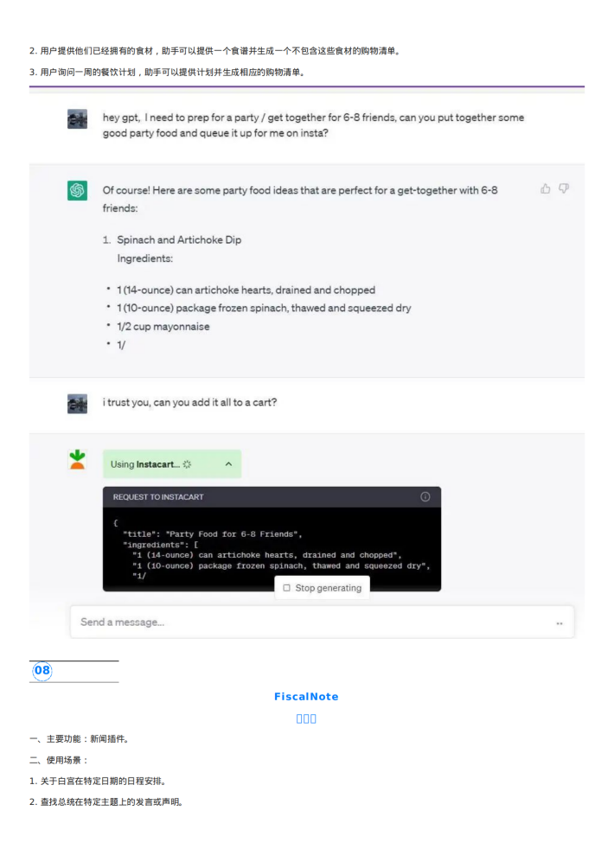Click the blue text below FiscalNote
The width and height of the screenshot is (614, 868).
306,718
